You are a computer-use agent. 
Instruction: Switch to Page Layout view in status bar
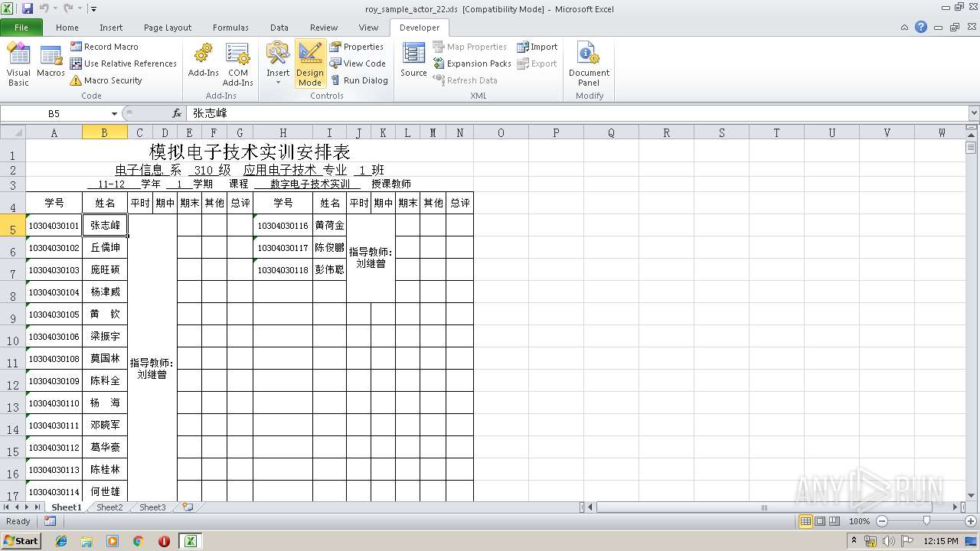click(820, 521)
